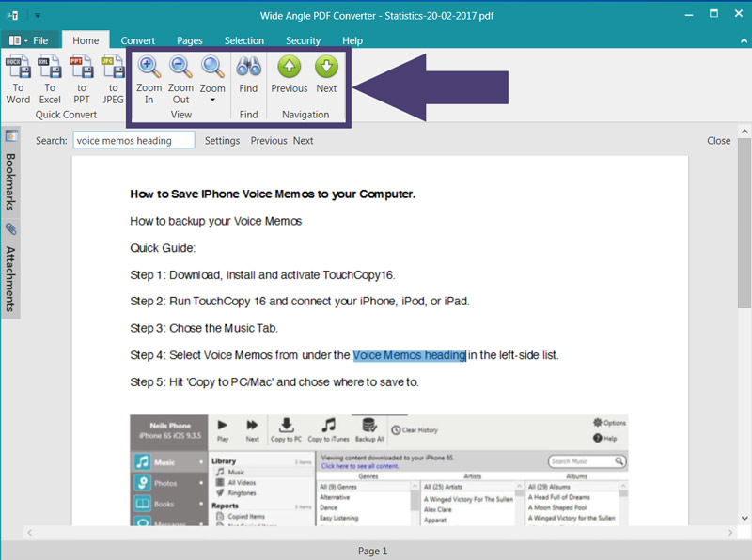752x560 pixels.
Task: Open the Selection tab
Action: pos(244,40)
